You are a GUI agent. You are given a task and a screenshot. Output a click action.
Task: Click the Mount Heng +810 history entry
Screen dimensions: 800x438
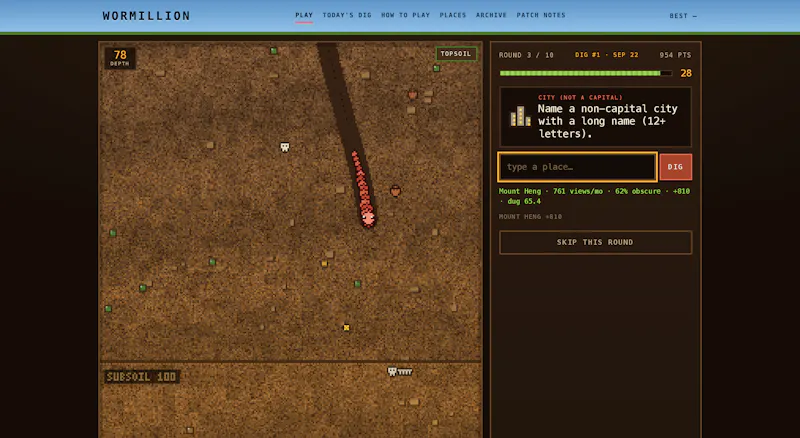click(x=530, y=217)
